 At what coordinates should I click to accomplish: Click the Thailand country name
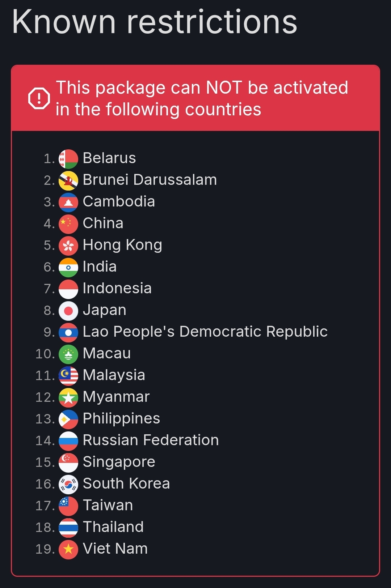(113, 527)
